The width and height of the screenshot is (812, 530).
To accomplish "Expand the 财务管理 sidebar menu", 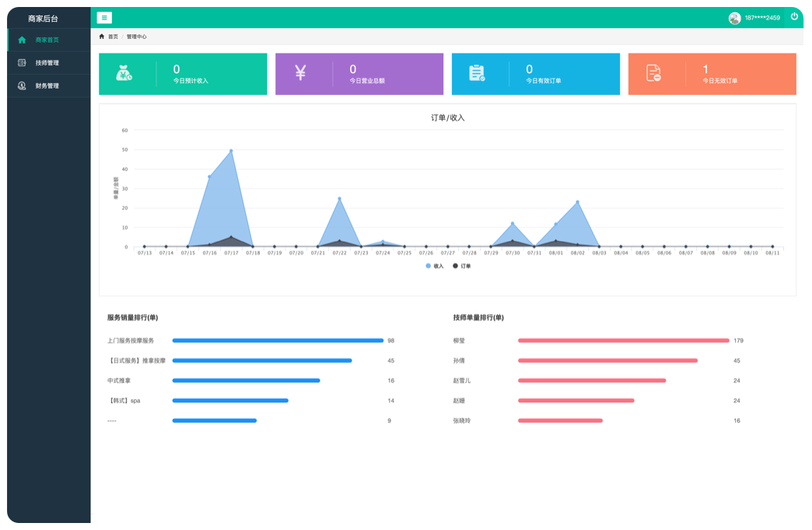I will 47,86.
